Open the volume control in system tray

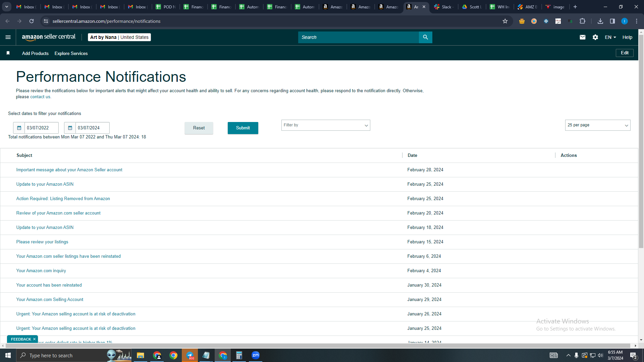pos(600,355)
